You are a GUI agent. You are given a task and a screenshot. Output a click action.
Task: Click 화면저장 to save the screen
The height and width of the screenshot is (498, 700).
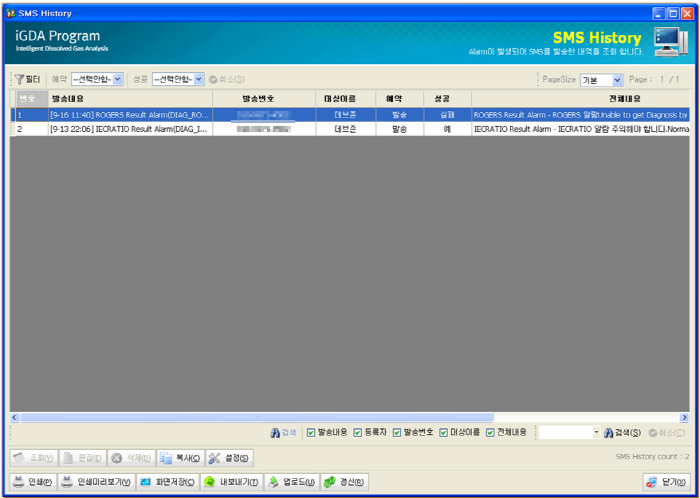[x=167, y=482]
